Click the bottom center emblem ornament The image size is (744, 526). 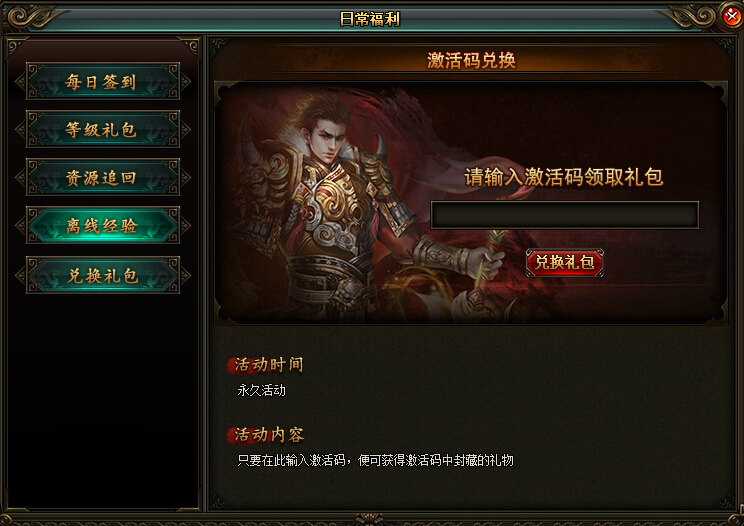pos(370,519)
